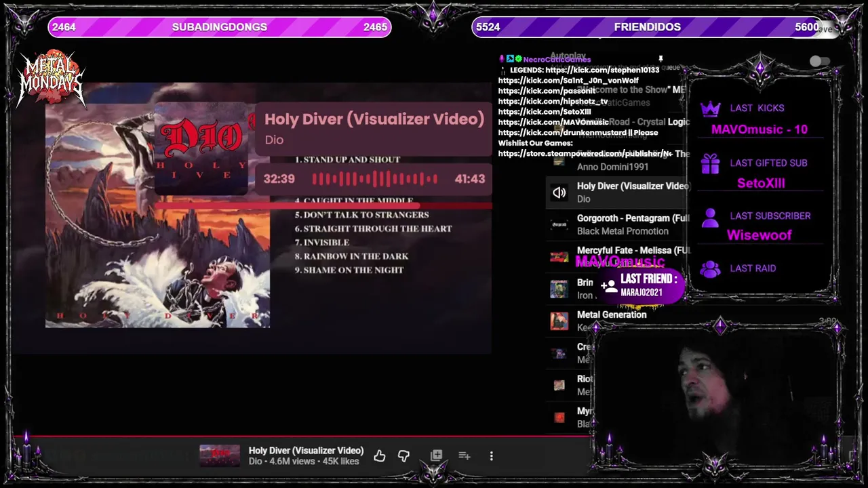Click the Last Friend MARAJO2021 badge

click(640, 285)
